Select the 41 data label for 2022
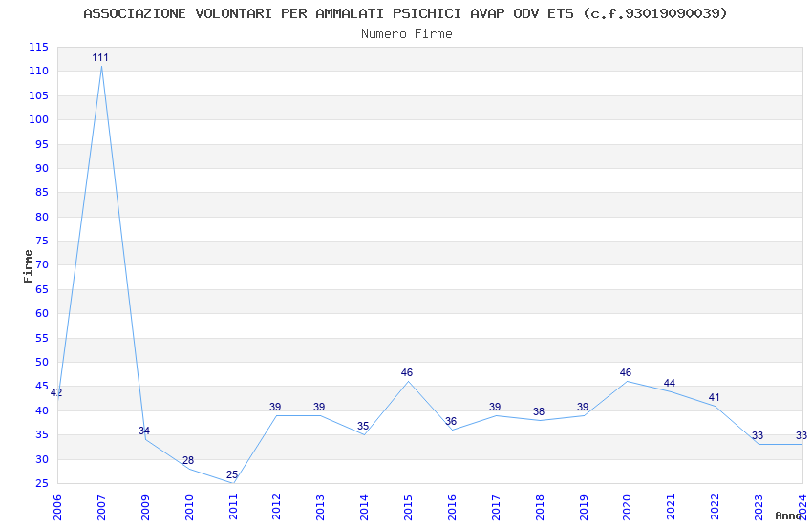Screen dimensions: 812x525 click(x=715, y=397)
